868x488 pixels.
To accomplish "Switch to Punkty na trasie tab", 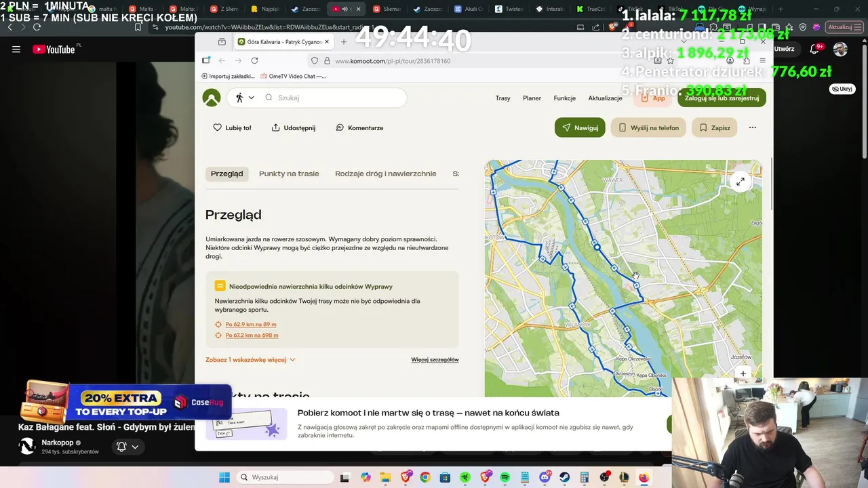I will coord(289,174).
